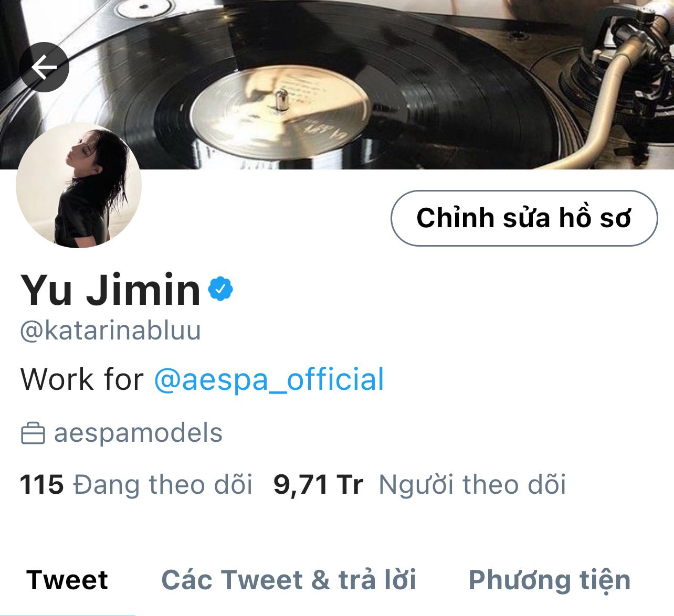Click the record's center label in banner
This screenshot has height=616, width=674.
point(280,112)
